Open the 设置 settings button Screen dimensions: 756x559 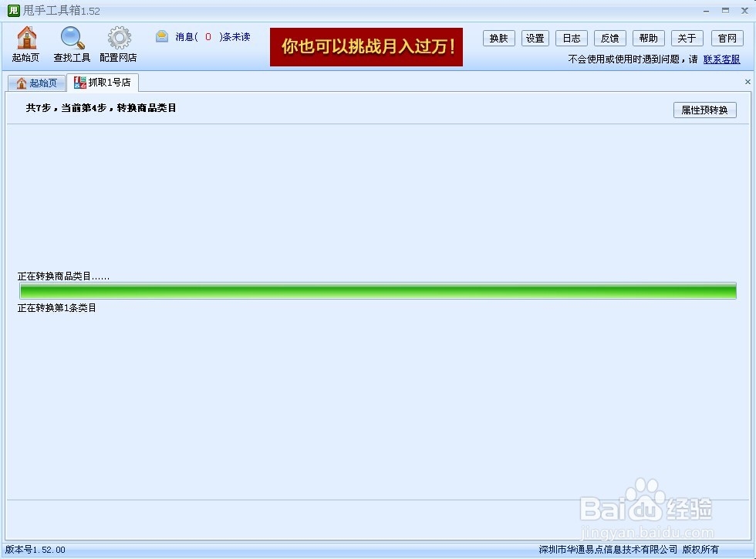coord(535,38)
